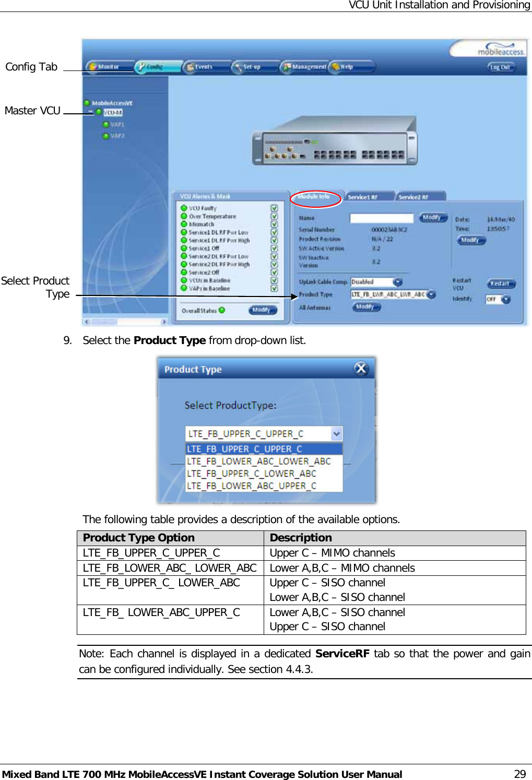
Task: Click Modify next to the Name field
Action: 432,218
